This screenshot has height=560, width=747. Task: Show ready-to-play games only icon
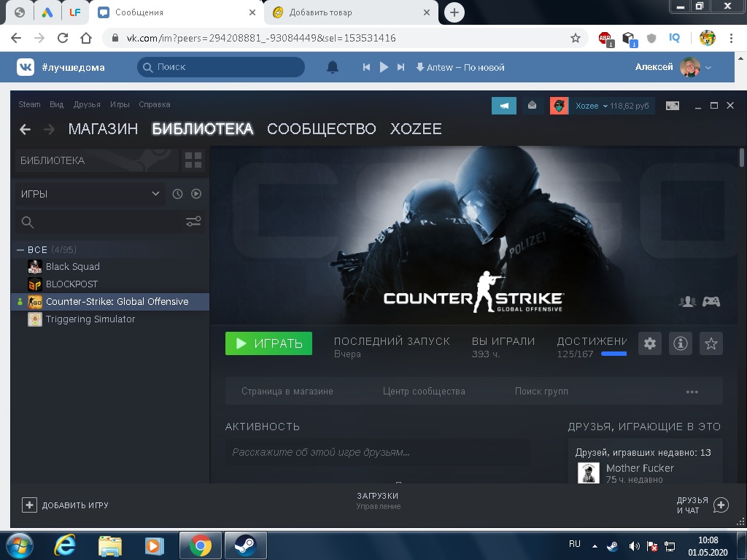(x=196, y=194)
